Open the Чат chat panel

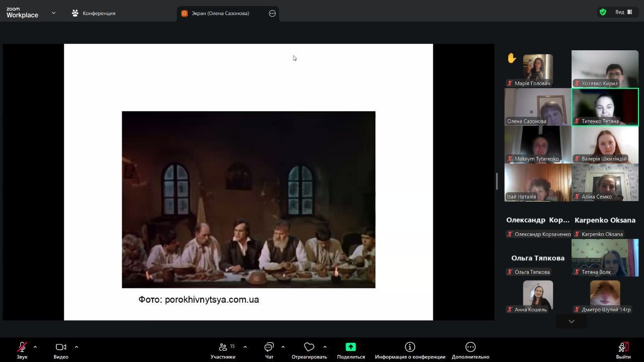269,349
